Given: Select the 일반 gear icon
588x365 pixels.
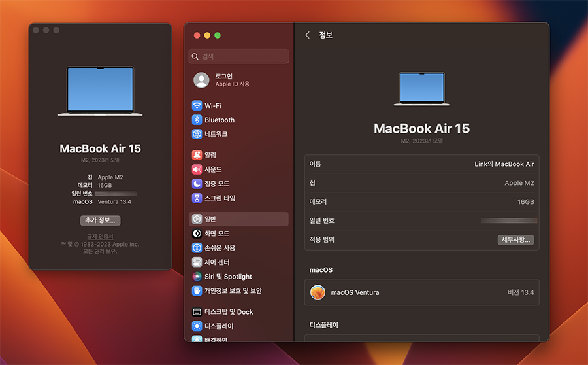Looking at the screenshot, I should 197,219.
